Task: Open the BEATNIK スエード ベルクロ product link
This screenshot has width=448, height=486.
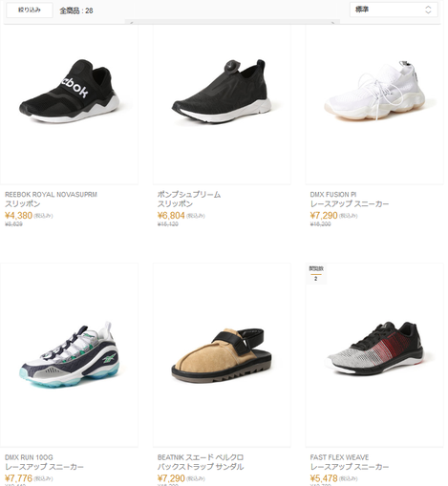Action: coord(201,457)
